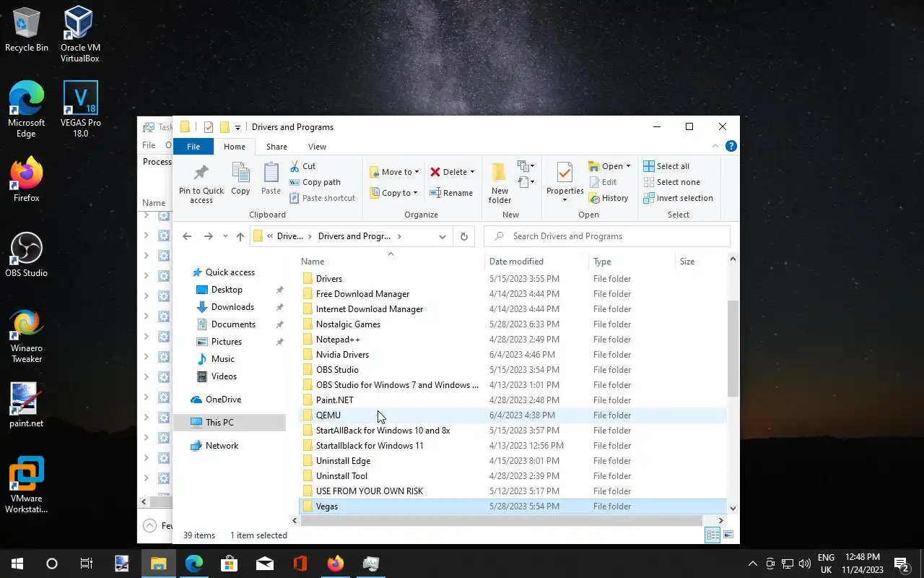Click the Paste icon in the ribbon
The height and width of the screenshot is (578, 924).
coord(271,178)
